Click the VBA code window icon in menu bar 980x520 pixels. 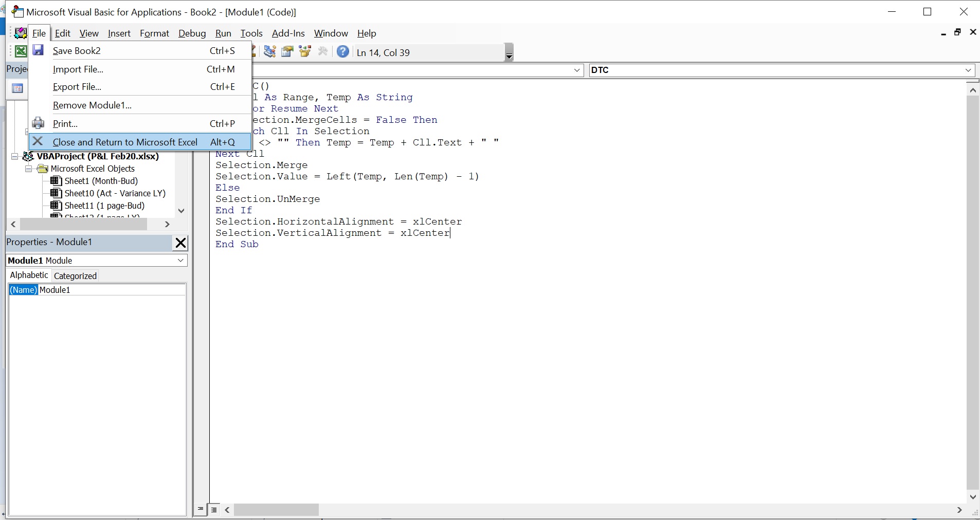[20, 33]
